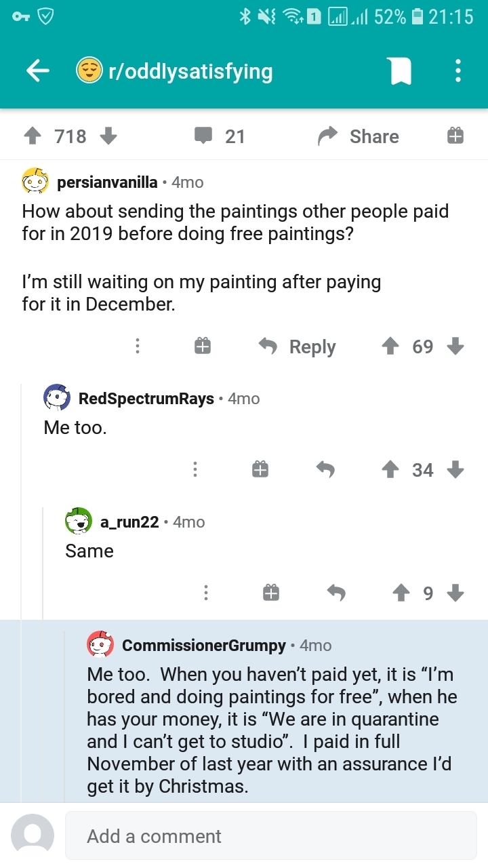Toggle the bookmark save icon in header

click(401, 71)
